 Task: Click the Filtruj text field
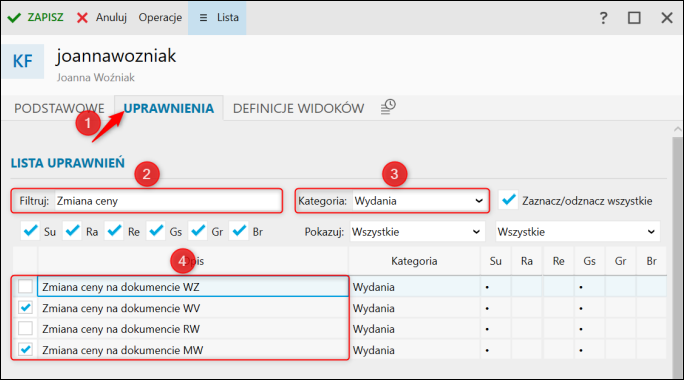(168, 201)
